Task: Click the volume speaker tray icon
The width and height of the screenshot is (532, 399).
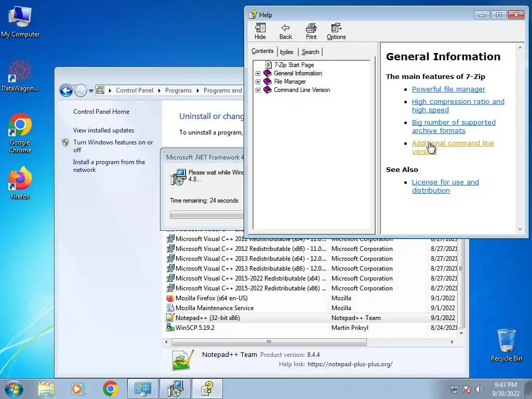Action: coord(478,389)
